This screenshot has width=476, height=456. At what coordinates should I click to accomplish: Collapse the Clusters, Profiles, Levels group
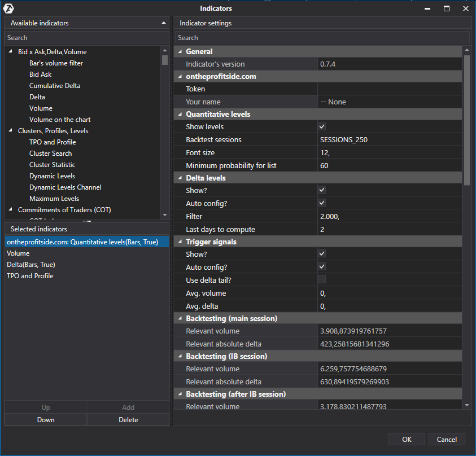[11, 130]
